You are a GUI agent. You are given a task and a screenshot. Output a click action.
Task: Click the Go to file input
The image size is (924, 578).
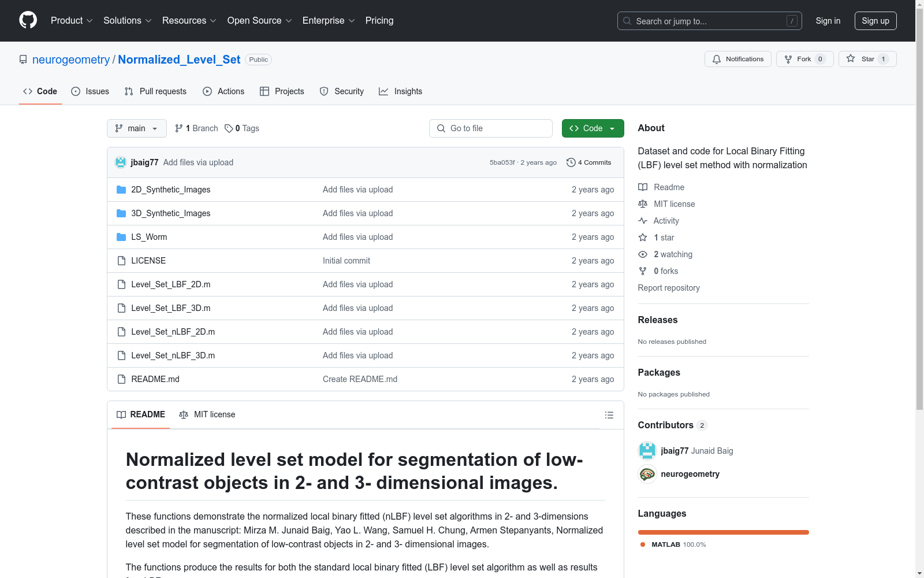click(491, 128)
